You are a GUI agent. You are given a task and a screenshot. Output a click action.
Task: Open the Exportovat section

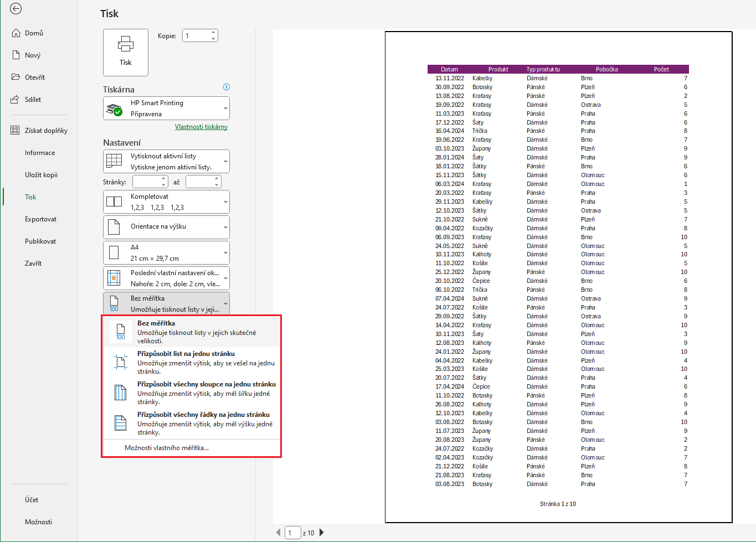(40, 219)
